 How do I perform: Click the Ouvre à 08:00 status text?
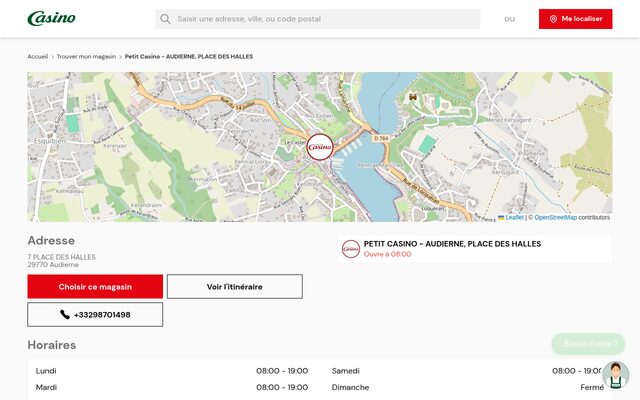[387, 254]
